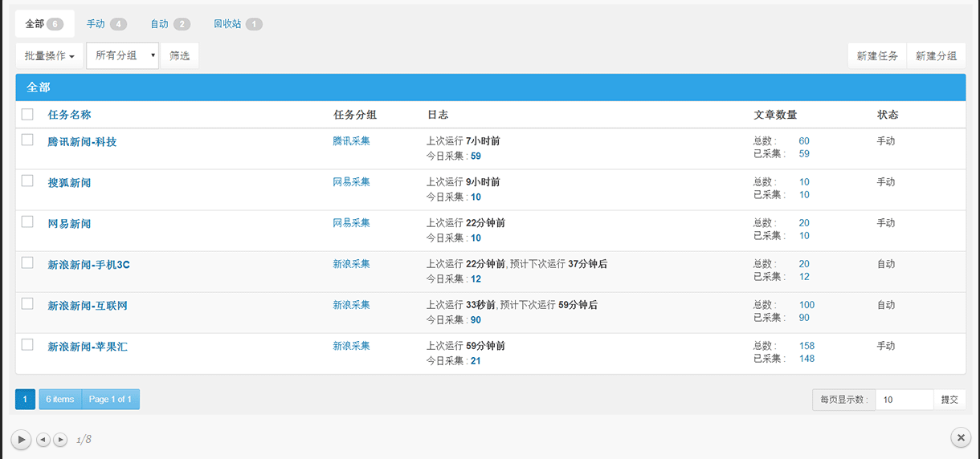Click 网易采集 in the 搜狐新闻 row
980x459 pixels.
[352, 181]
